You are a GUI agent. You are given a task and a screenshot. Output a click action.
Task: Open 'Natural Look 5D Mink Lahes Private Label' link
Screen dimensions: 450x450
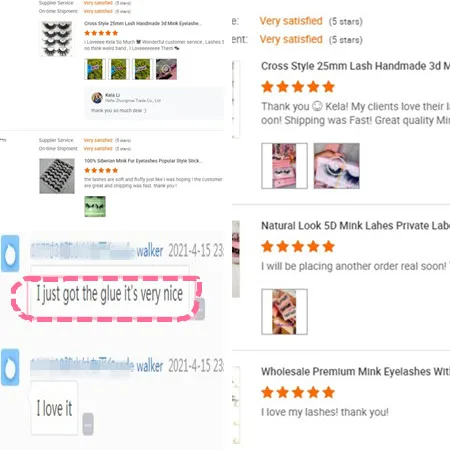355,226
